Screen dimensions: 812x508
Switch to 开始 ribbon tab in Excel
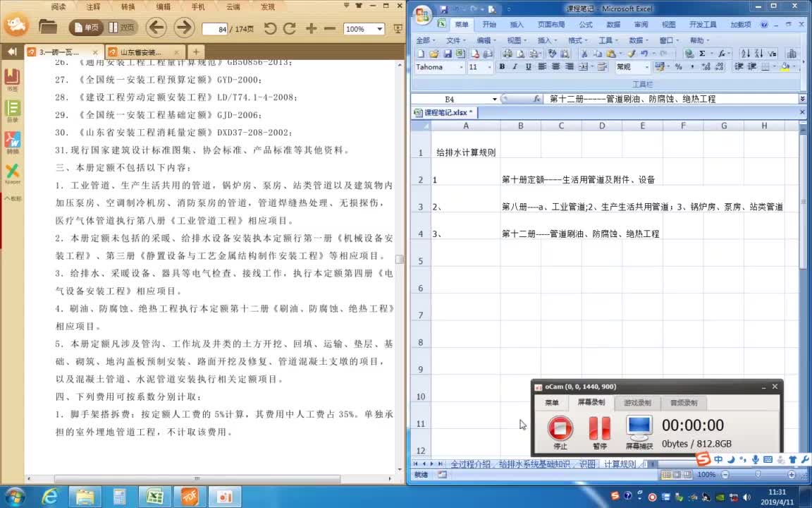coord(489,25)
